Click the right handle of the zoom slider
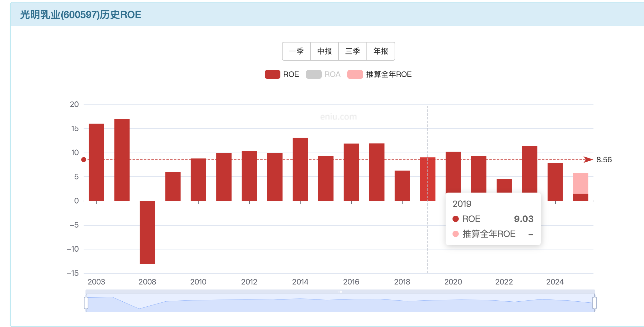This screenshot has width=644, height=327. (x=595, y=303)
